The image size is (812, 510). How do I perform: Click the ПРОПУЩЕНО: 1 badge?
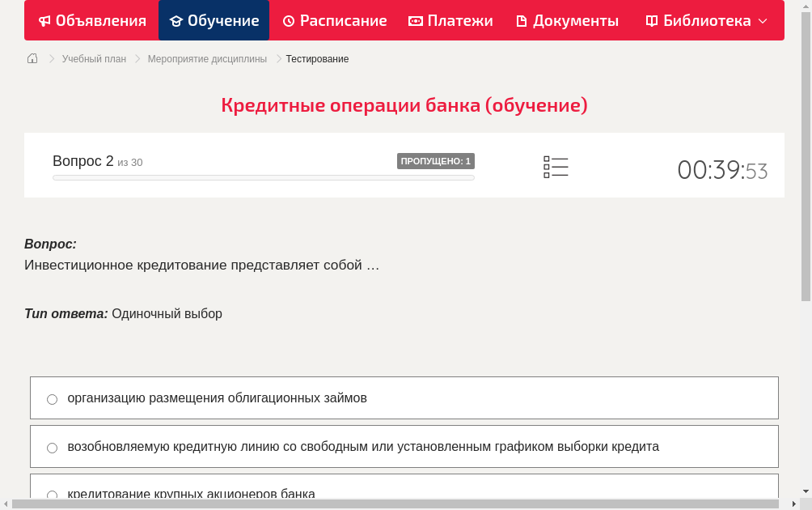click(435, 160)
